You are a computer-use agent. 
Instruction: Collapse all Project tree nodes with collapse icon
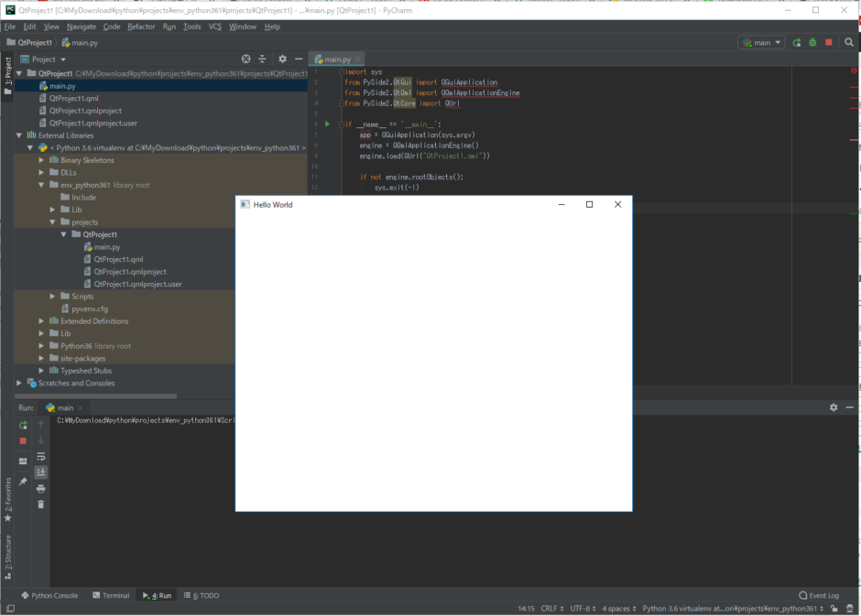pos(262,58)
